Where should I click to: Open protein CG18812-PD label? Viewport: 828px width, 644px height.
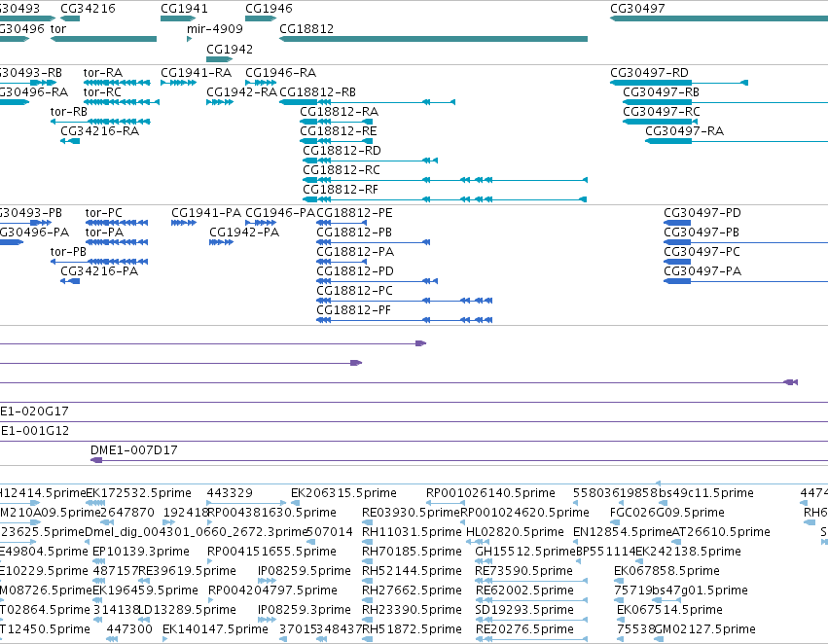[x=355, y=271]
